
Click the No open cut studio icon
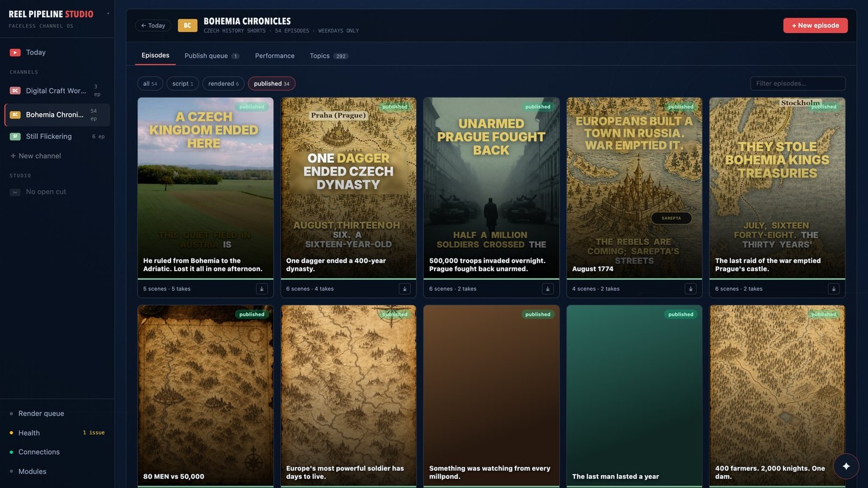point(15,192)
